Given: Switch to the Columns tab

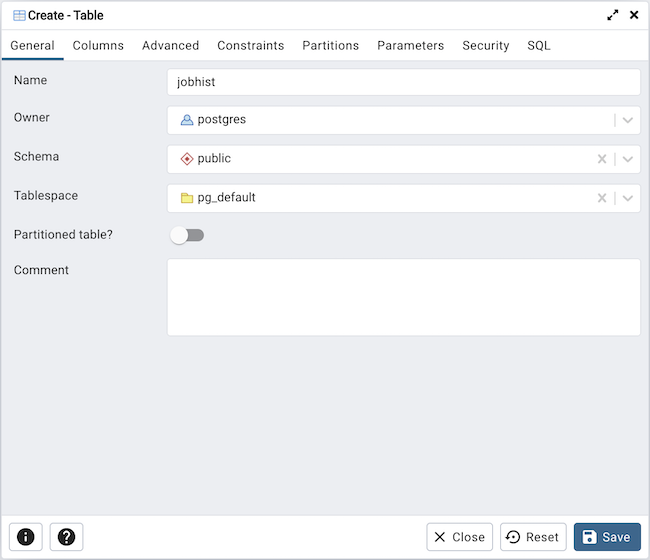Looking at the screenshot, I should 98,45.
